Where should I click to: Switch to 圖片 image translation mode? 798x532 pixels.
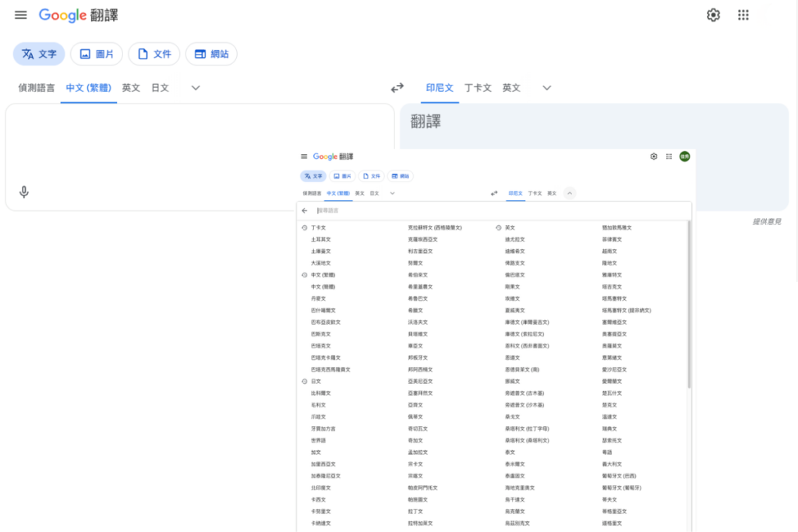click(x=96, y=54)
